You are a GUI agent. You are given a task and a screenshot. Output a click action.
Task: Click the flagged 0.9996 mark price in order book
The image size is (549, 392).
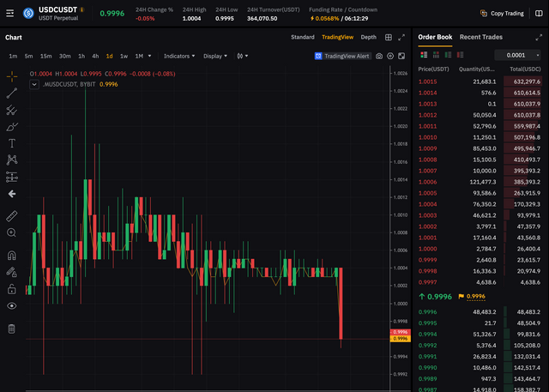point(475,297)
